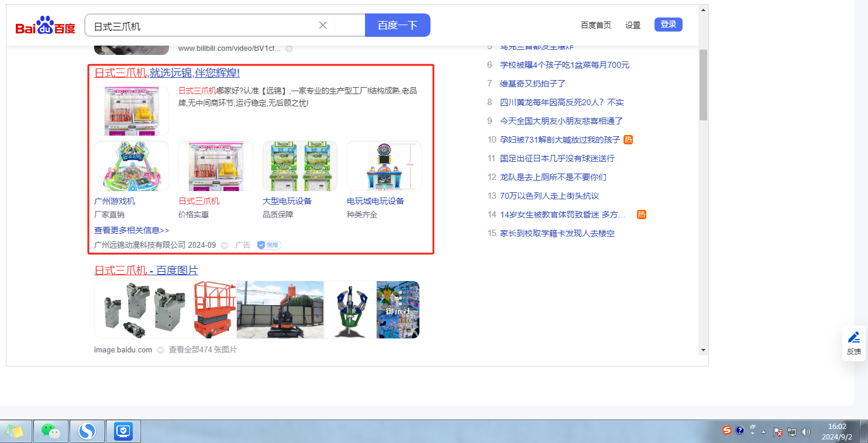Click the 保障 shield badge in the ad

pyautogui.click(x=269, y=245)
